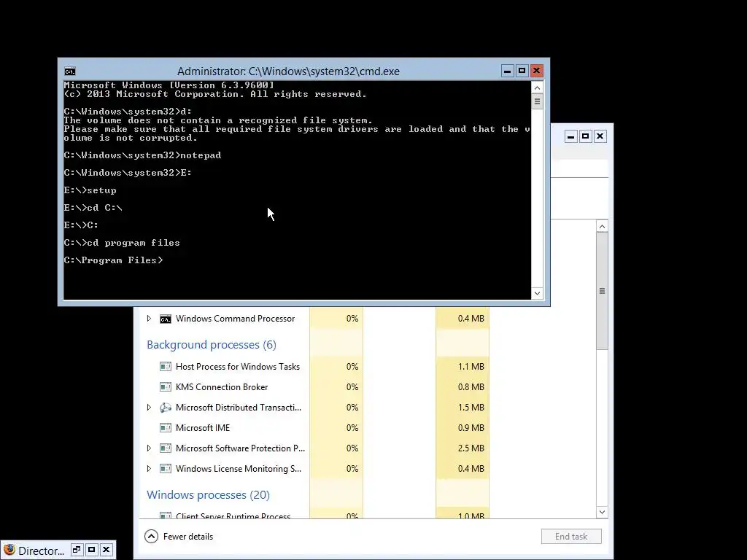Click Task Manager scrollbar up arrow
Image resolution: width=747 pixels, height=560 pixels.
tap(602, 226)
